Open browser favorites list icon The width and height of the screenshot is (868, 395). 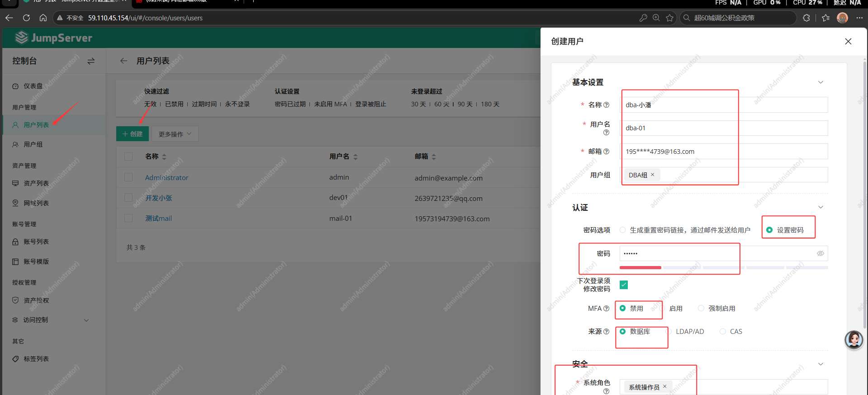826,18
